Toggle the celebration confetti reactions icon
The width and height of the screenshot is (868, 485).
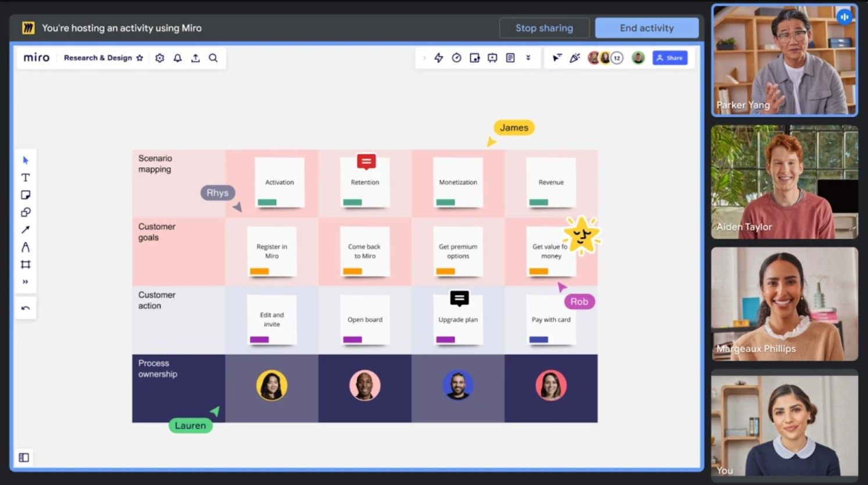coord(575,58)
